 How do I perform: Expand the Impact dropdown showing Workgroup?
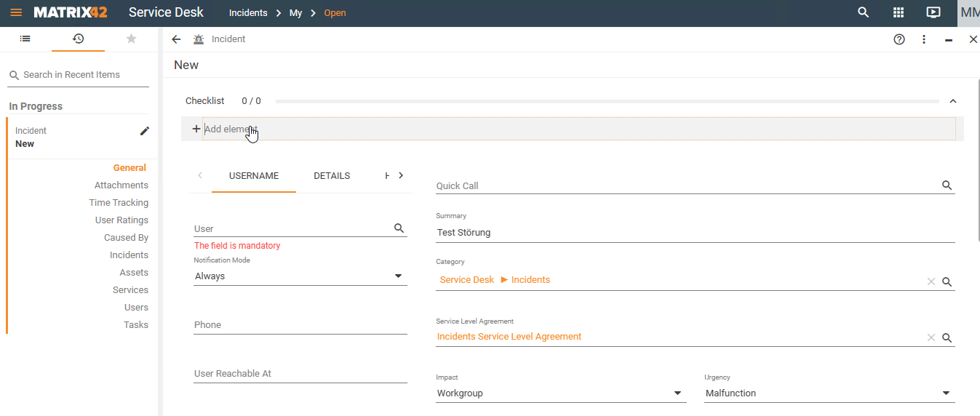tap(561, 393)
